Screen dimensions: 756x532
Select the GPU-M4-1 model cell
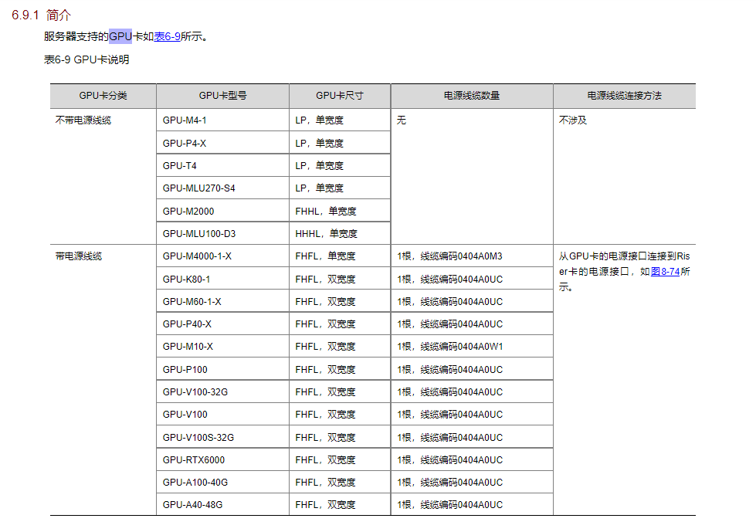click(222, 120)
